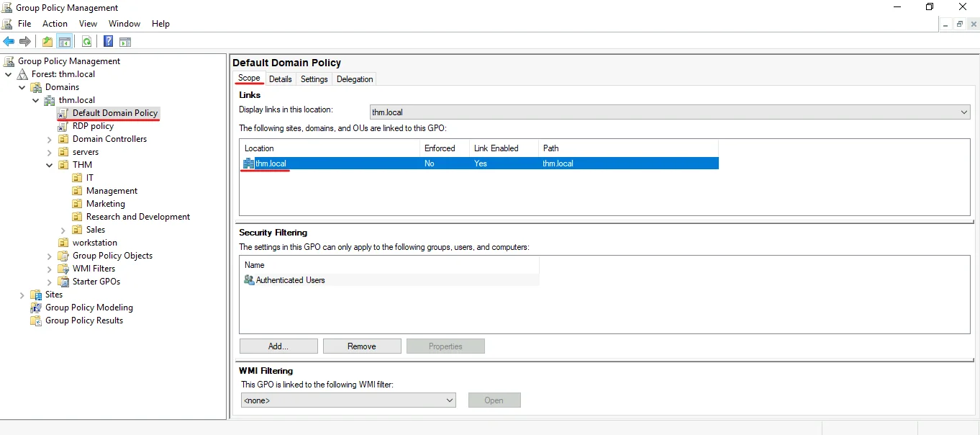Image resolution: width=980 pixels, height=435 pixels.
Task: Click the Remove button
Action: point(362,346)
